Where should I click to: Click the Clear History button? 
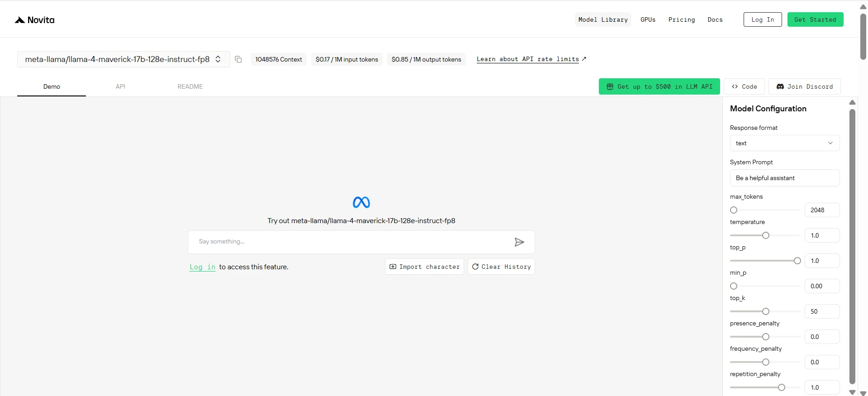coord(501,267)
